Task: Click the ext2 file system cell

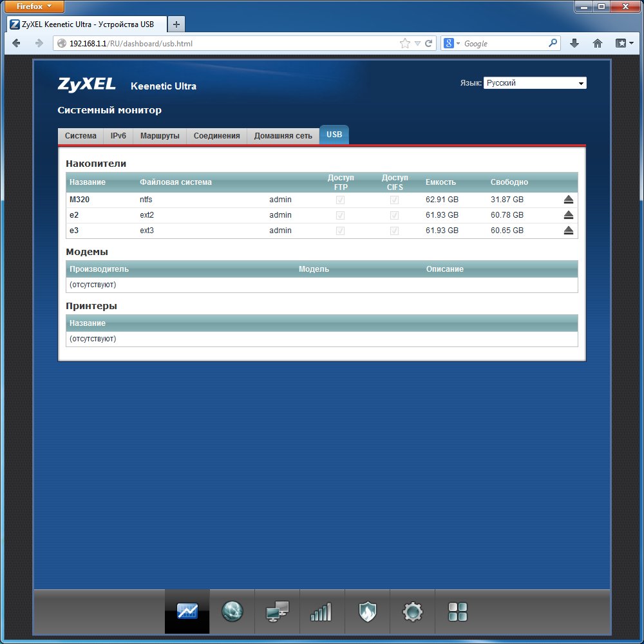Action: pyautogui.click(x=147, y=215)
